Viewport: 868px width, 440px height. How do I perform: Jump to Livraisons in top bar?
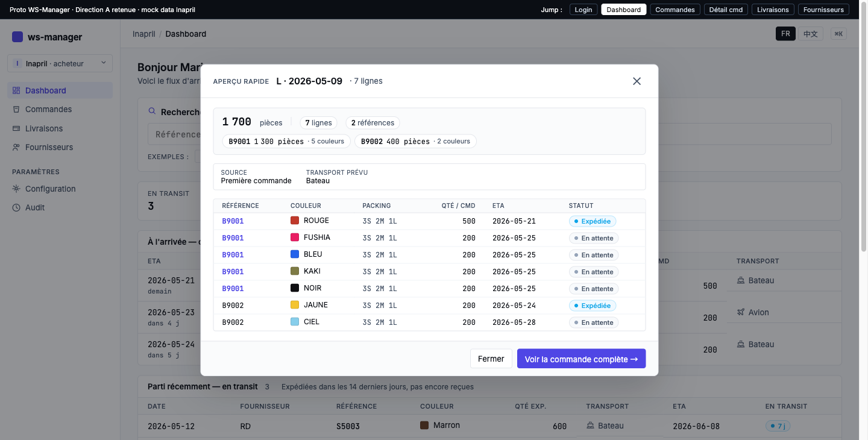(773, 10)
